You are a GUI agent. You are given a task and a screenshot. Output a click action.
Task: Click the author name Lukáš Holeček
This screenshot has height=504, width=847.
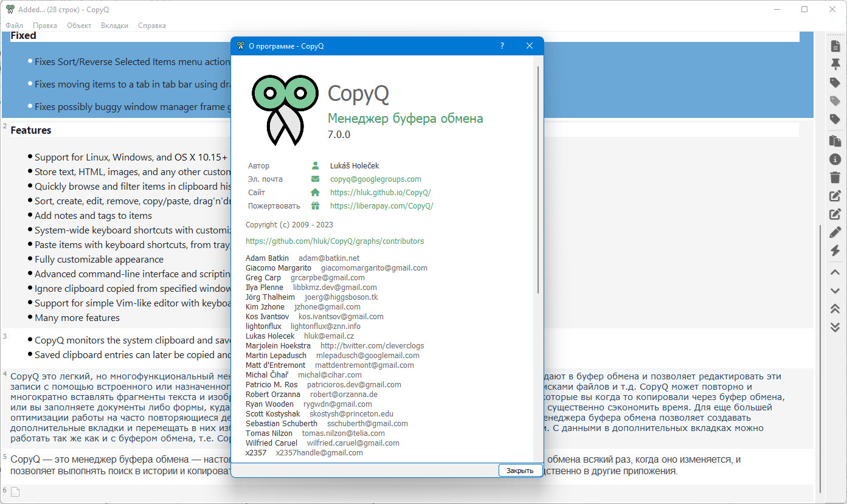pos(355,166)
